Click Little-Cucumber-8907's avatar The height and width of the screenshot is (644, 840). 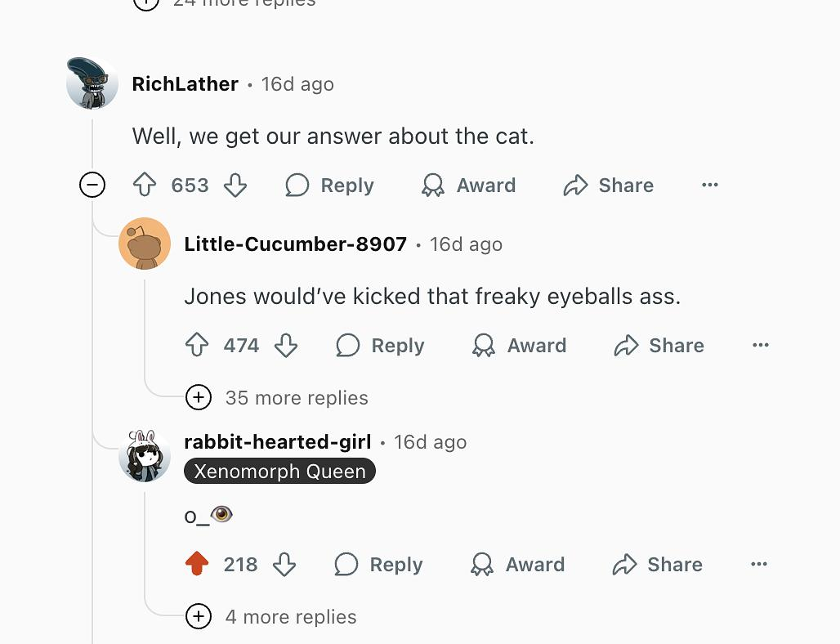[145, 244]
